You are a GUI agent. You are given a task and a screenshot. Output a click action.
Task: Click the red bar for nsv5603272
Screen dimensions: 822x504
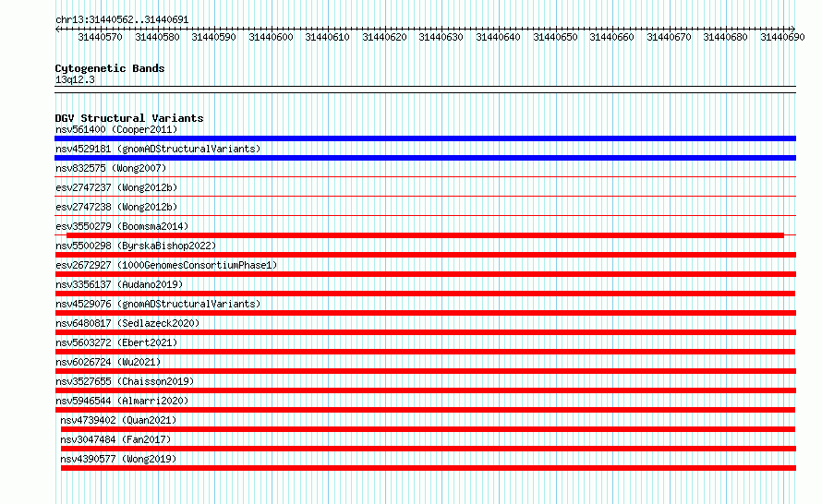coord(425,352)
